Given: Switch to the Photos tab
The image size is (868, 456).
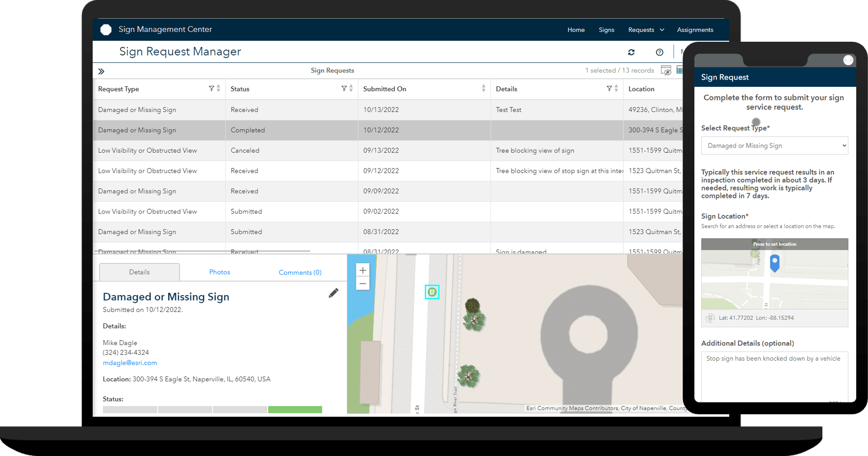Looking at the screenshot, I should (x=219, y=272).
